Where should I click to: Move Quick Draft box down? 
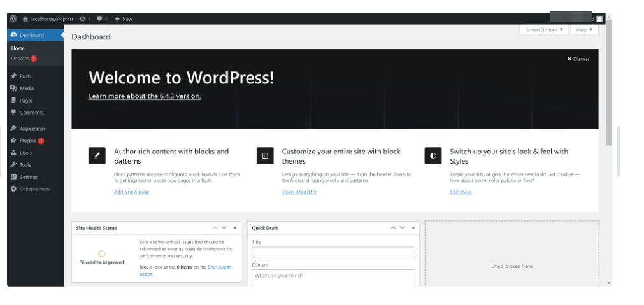[x=402, y=228]
